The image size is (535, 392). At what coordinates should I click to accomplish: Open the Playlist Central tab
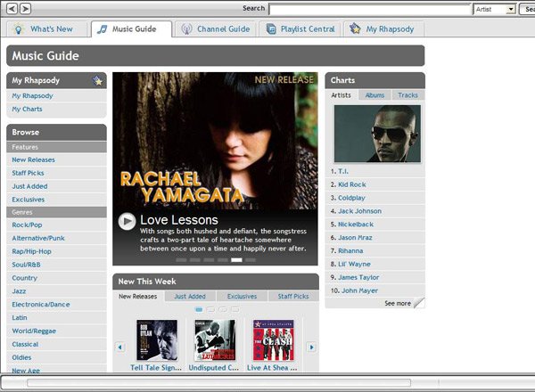300,29
